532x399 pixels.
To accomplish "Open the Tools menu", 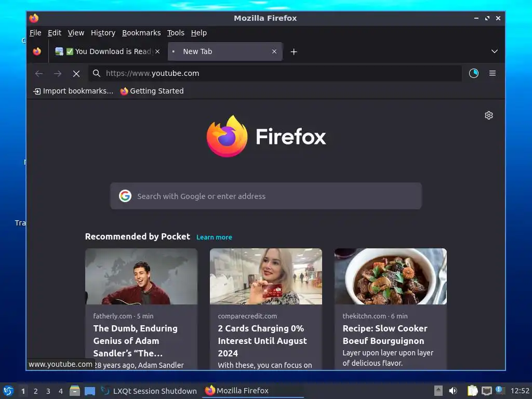I will pyautogui.click(x=176, y=33).
